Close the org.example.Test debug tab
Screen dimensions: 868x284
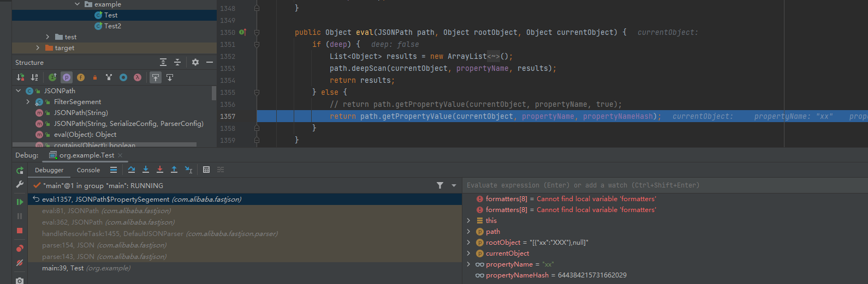[120, 155]
